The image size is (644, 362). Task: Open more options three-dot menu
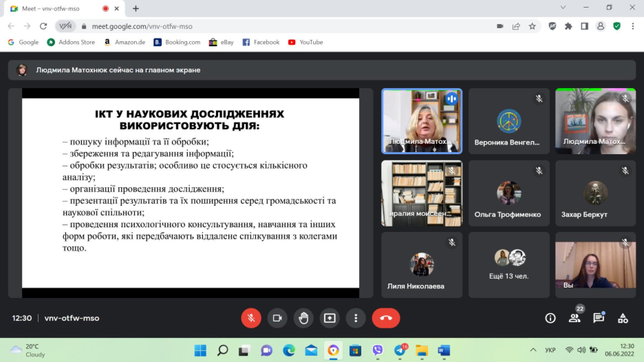tap(356, 318)
